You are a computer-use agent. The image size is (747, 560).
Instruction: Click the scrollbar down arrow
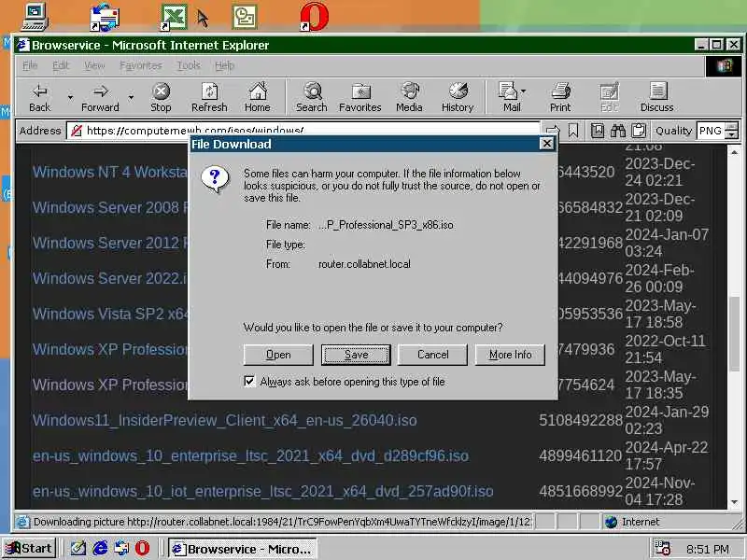point(734,502)
